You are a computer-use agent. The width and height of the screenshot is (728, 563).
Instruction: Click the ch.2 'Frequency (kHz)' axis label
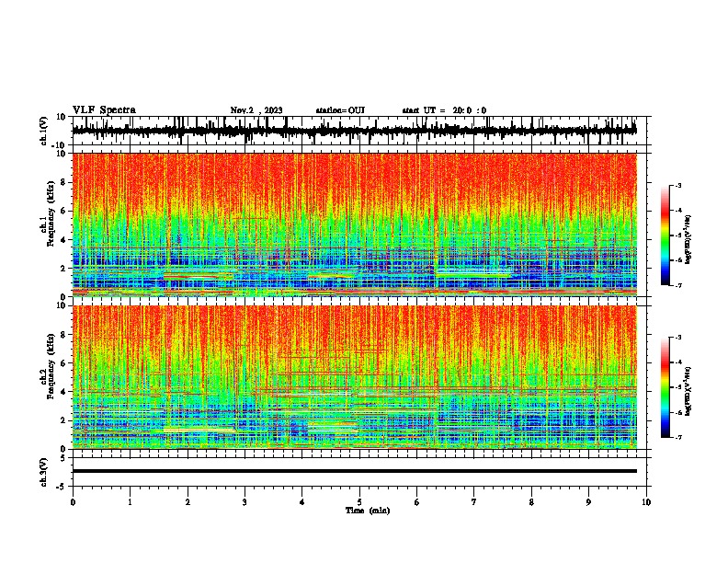(x=51, y=366)
